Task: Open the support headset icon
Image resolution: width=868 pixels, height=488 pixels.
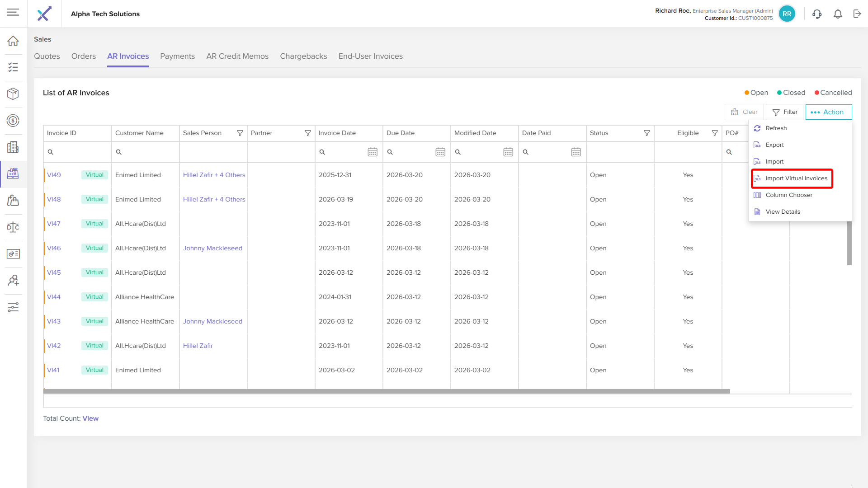Action: [816, 14]
